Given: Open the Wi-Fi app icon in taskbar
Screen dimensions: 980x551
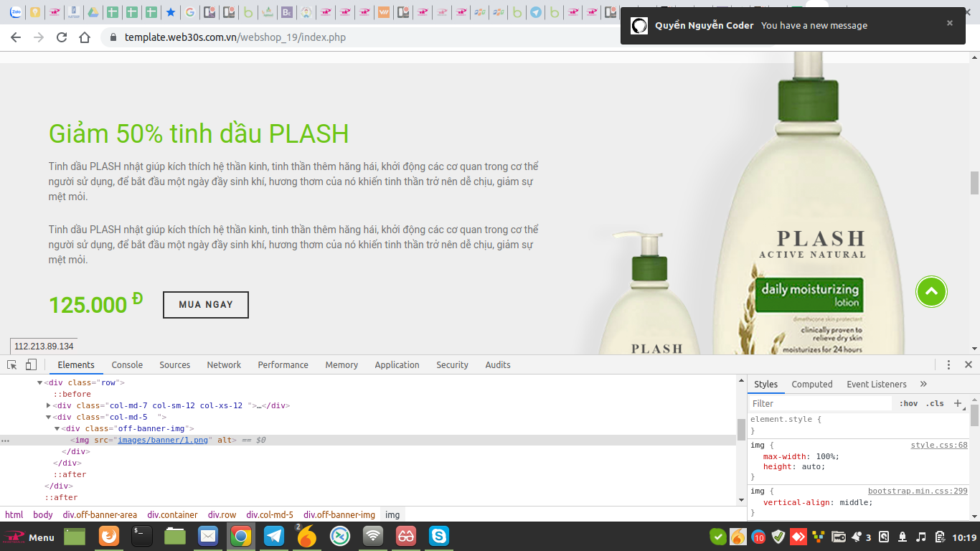Looking at the screenshot, I should click(373, 536).
